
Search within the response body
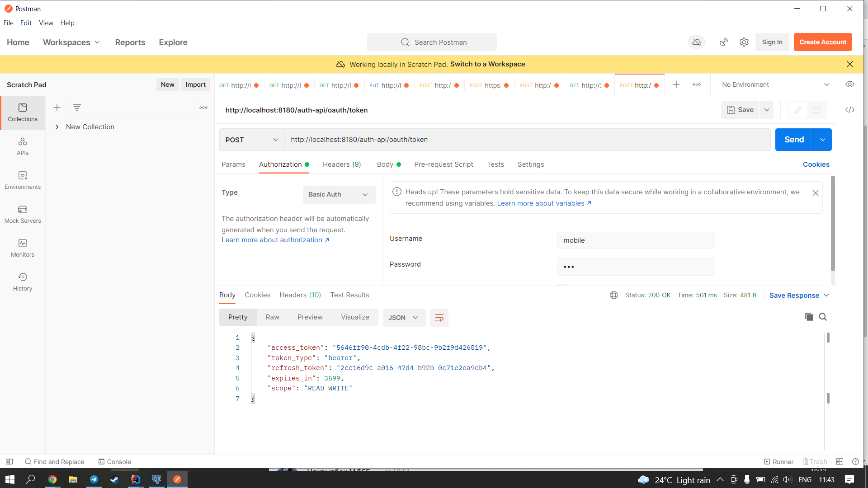coord(823,317)
